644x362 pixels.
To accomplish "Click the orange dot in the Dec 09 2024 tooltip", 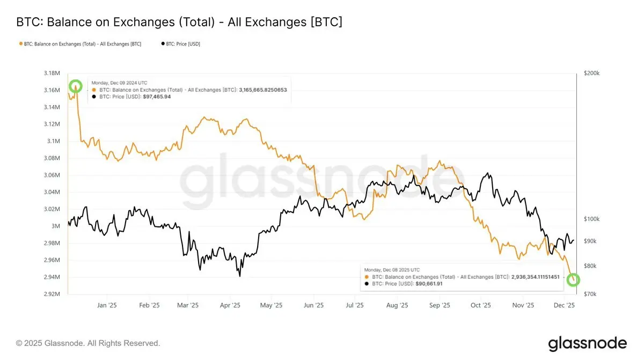I will pos(95,90).
